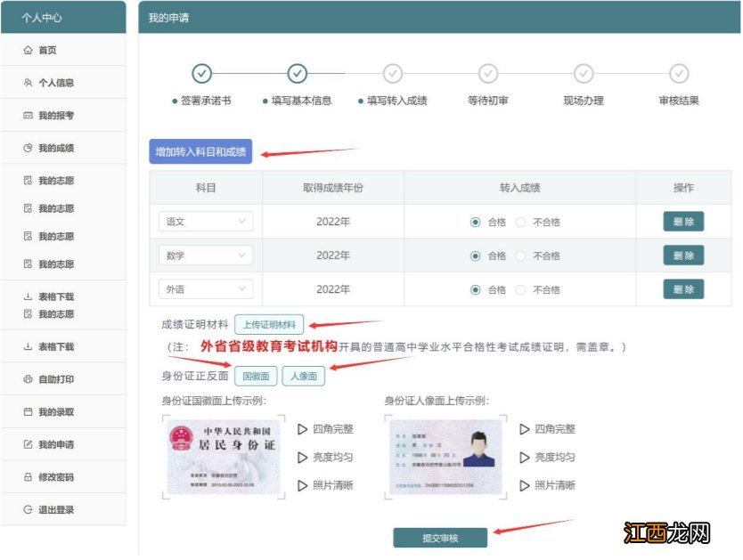This screenshot has height=560, width=743.
Task: Click 上传证明材料 to upload proof
Action: click(x=269, y=324)
